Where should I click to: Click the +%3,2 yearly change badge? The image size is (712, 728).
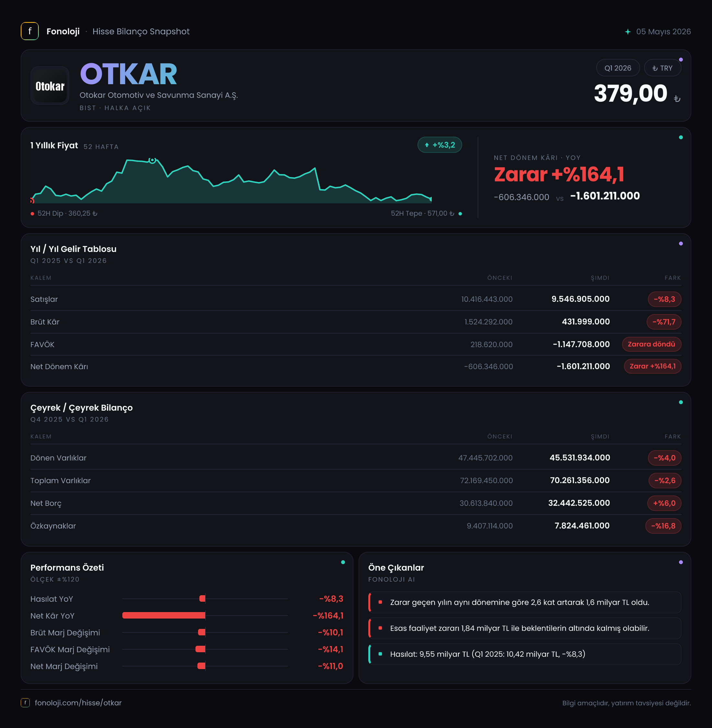(x=440, y=145)
